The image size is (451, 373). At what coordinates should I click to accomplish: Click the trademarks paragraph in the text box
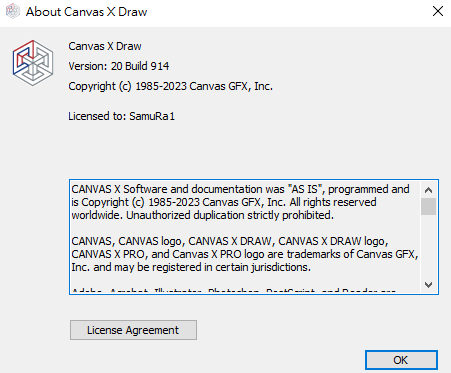[245, 254]
